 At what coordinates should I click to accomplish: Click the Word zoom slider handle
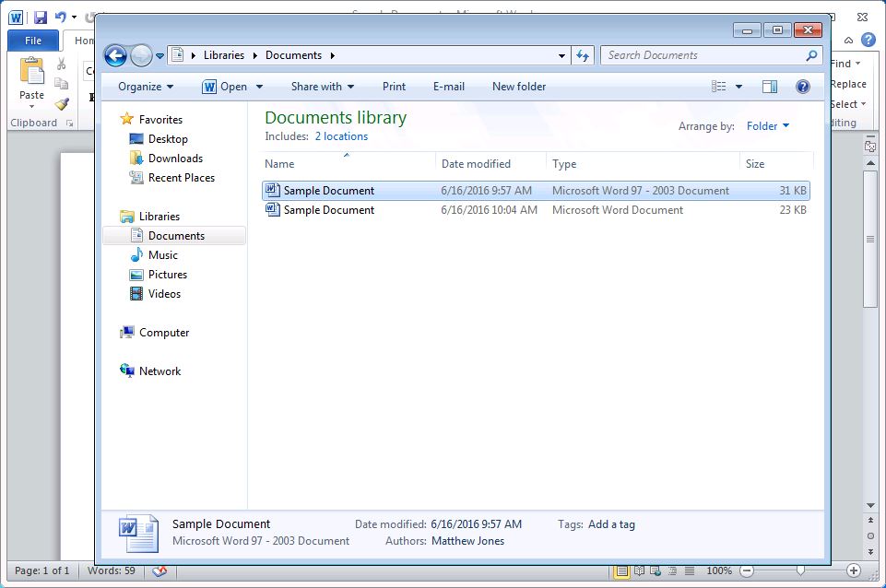[x=800, y=570]
